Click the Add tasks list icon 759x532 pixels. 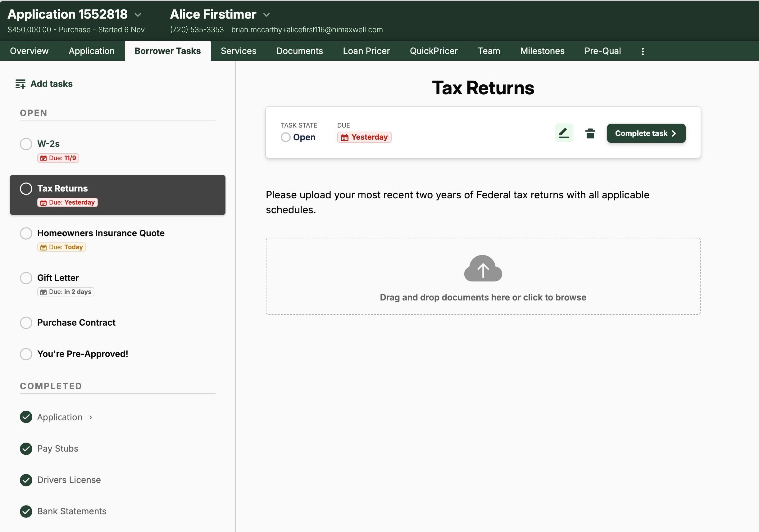click(x=20, y=84)
